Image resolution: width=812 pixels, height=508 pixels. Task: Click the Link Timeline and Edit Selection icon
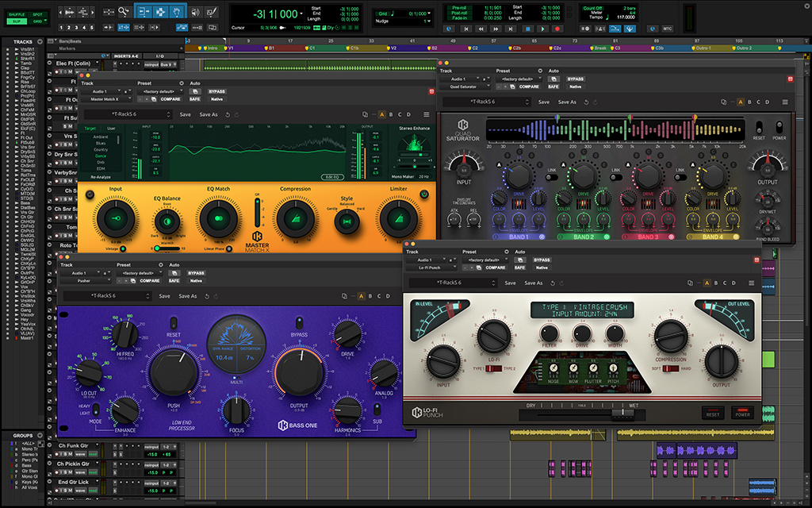(123, 26)
